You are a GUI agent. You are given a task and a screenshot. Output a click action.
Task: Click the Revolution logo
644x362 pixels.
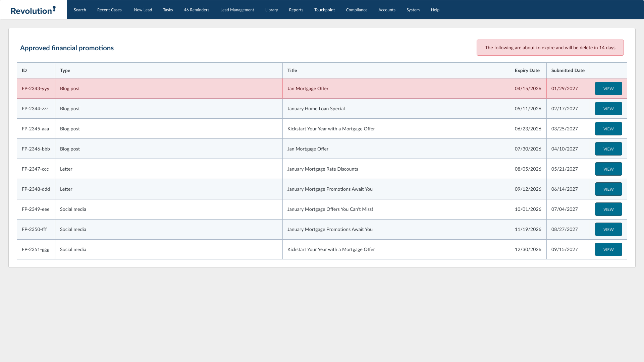pos(33,10)
